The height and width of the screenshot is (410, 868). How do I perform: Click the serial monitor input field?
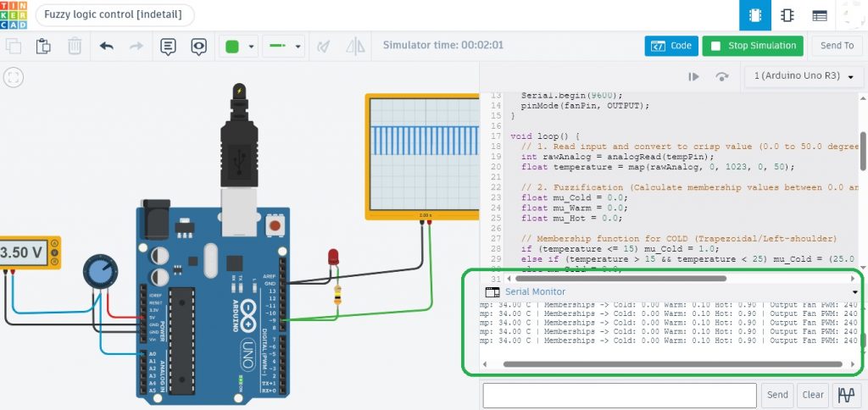coord(620,395)
